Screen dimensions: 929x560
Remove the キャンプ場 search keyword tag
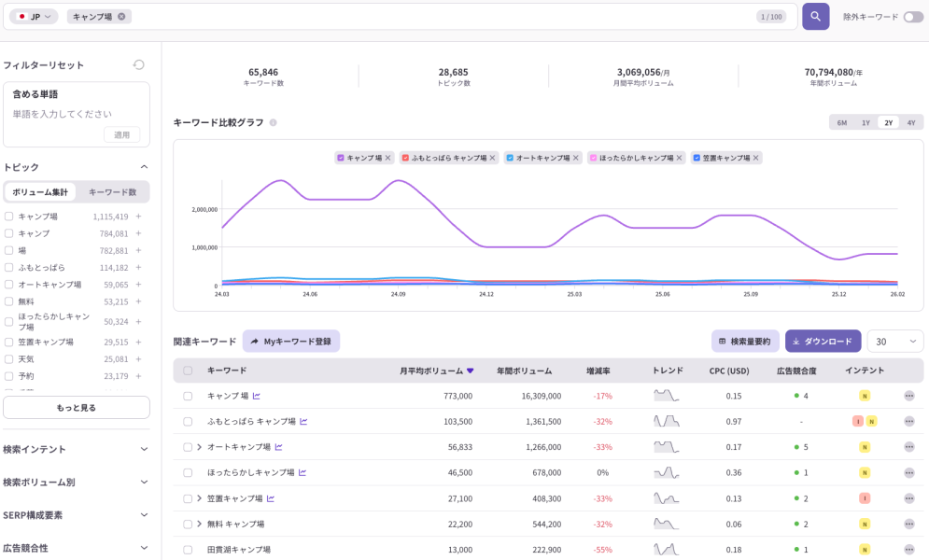tap(122, 17)
